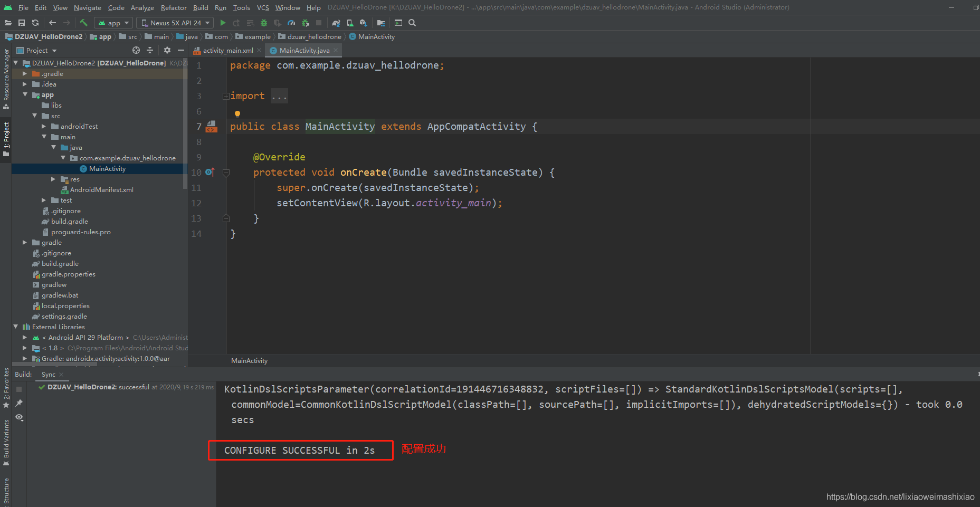Open the VCS menu
This screenshot has height=507, width=980.
click(263, 7)
